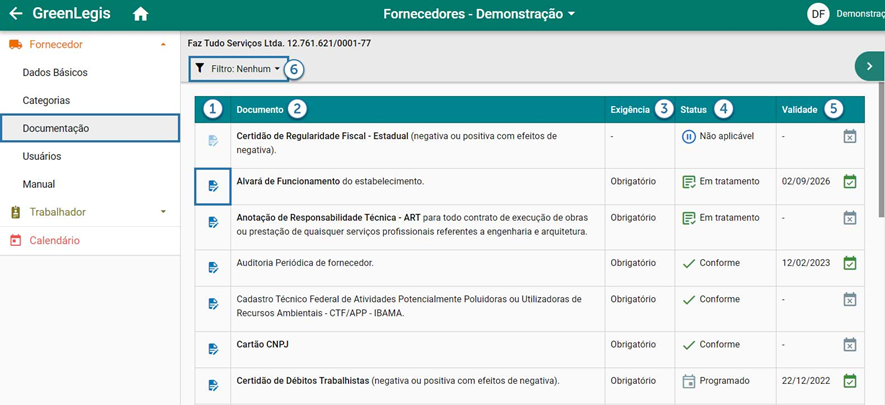
Task: Open edit icon for Alvará de Funcionamento
Action: [213, 186]
